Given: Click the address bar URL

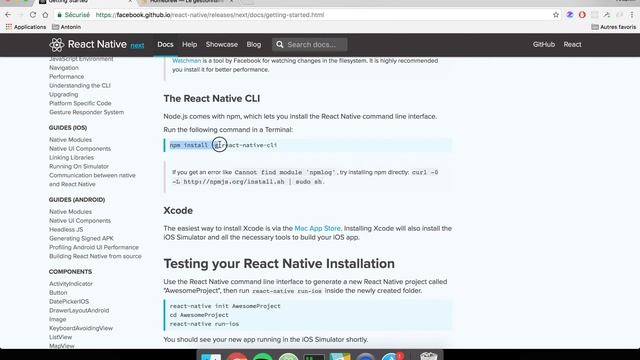Looking at the screenshot, I should click(x=210, y=15).
